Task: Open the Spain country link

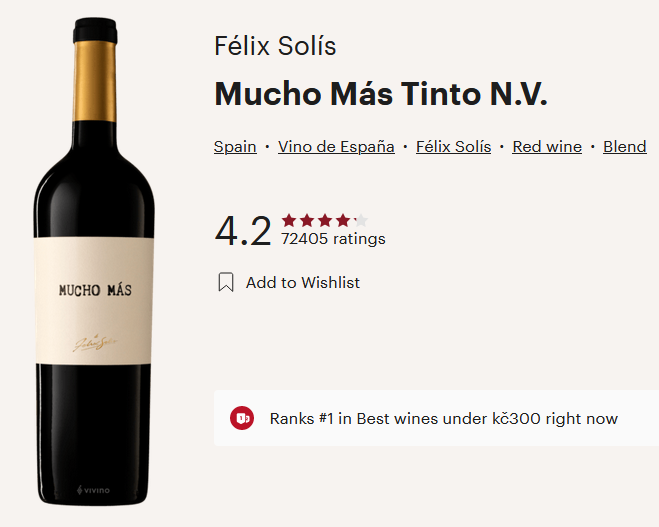Action: pyautogui.click(x=235, y=147)
